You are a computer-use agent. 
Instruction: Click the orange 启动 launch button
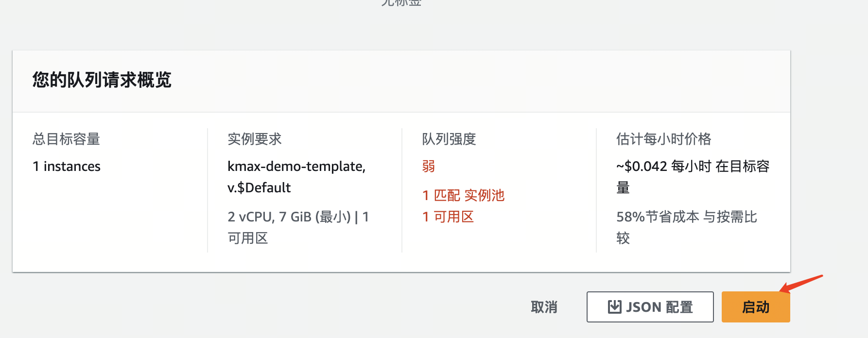pos(755,307)
